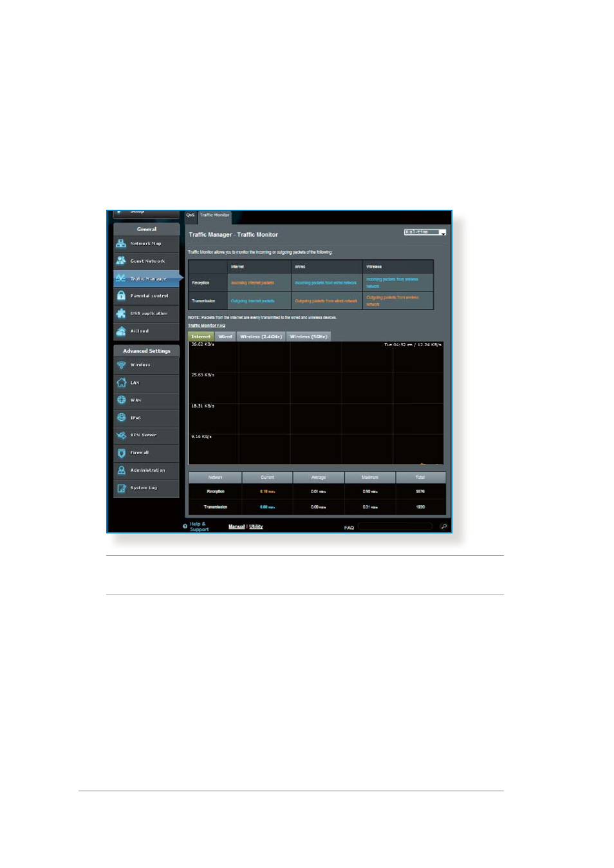The width and height of the screenshot is (614, 868).
Task: Click the FAQ search input field
Action: (395, 526)
